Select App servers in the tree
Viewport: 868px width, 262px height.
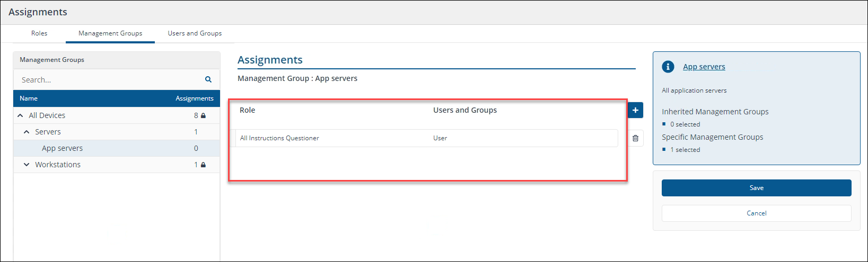(x=62, y=148)
